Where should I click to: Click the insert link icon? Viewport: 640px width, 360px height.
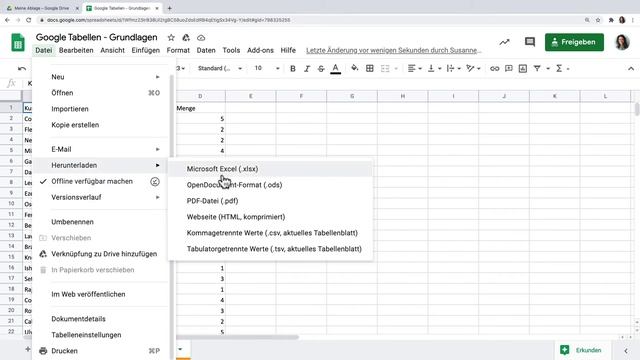tap(495, 69)
